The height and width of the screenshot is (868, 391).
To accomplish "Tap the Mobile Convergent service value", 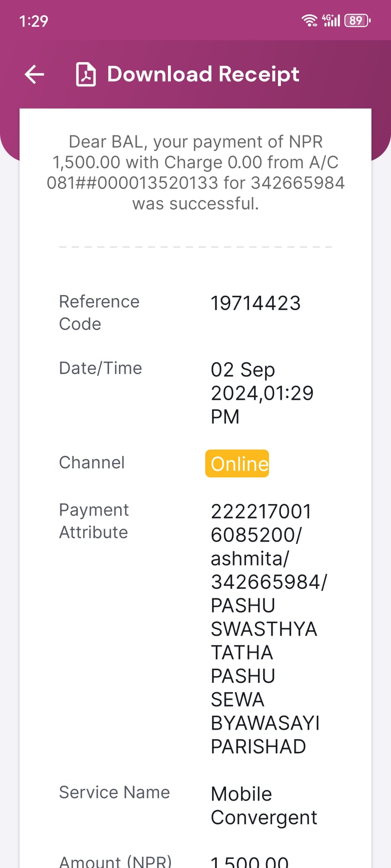I will click(x=264, y=806).
